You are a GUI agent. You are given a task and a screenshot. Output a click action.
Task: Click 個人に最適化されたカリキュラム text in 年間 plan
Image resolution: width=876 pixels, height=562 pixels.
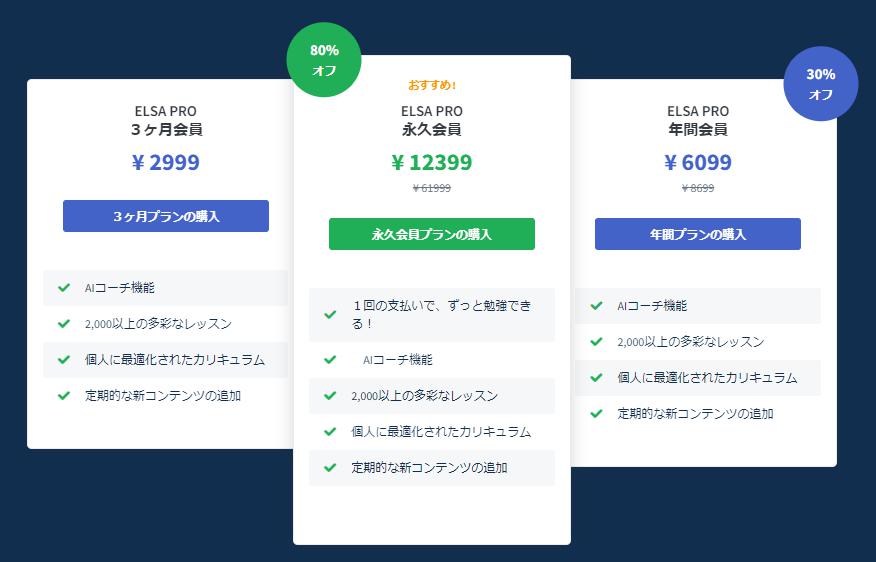coord(707,378)
